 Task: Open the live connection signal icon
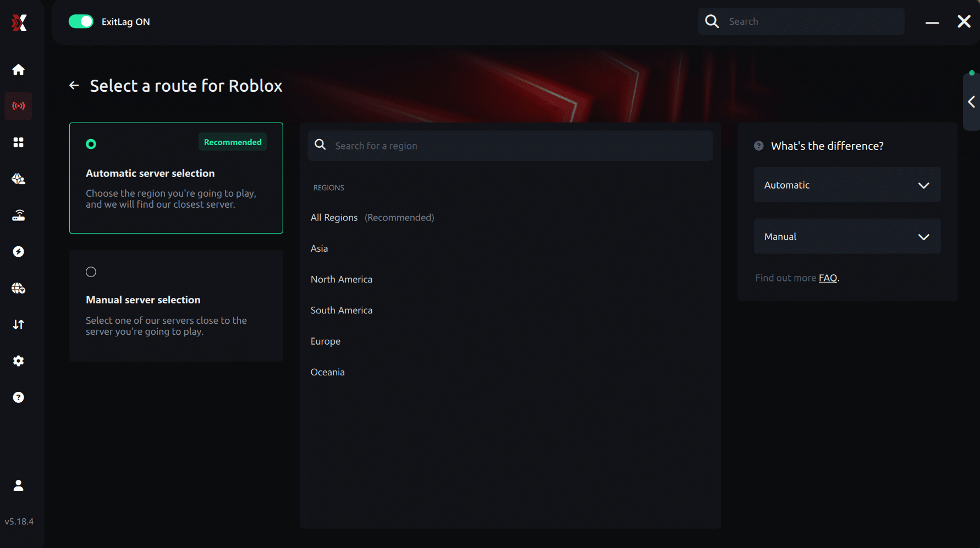18,106
